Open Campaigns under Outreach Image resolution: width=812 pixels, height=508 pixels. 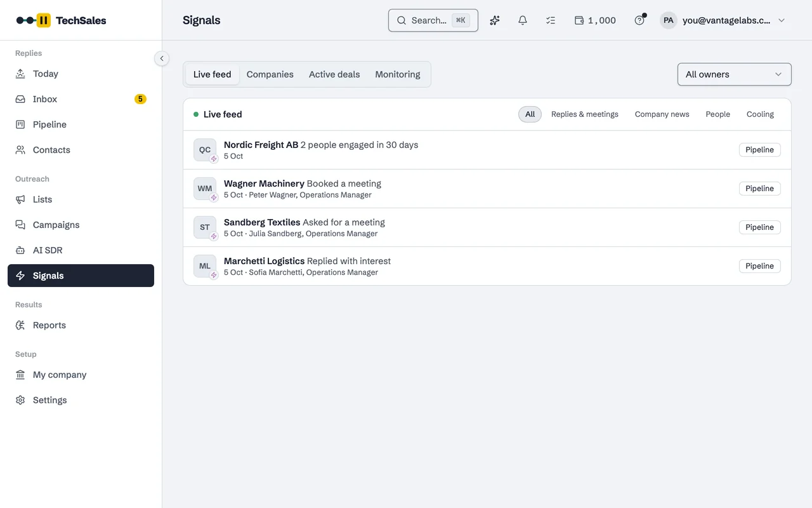click(81, 225)
